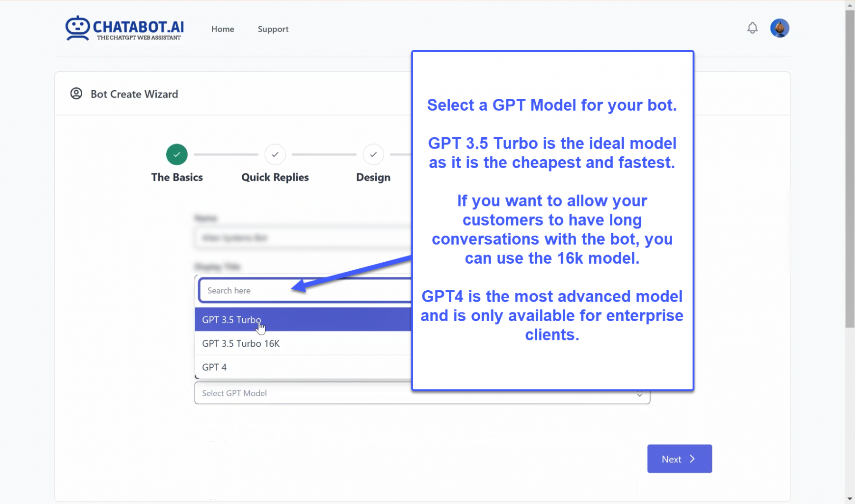Click the page vertical scrollbar
The height and width of the screenshot is (504, 855).
850,169
